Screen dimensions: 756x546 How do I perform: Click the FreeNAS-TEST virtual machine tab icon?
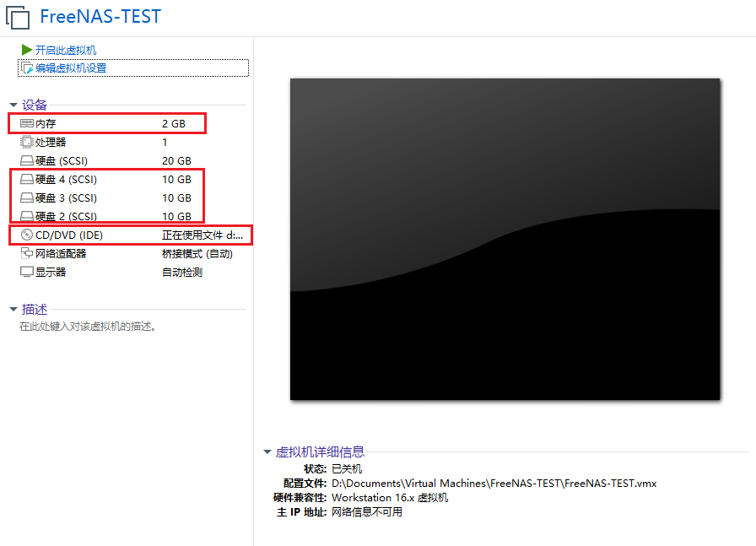click(18, 18)
